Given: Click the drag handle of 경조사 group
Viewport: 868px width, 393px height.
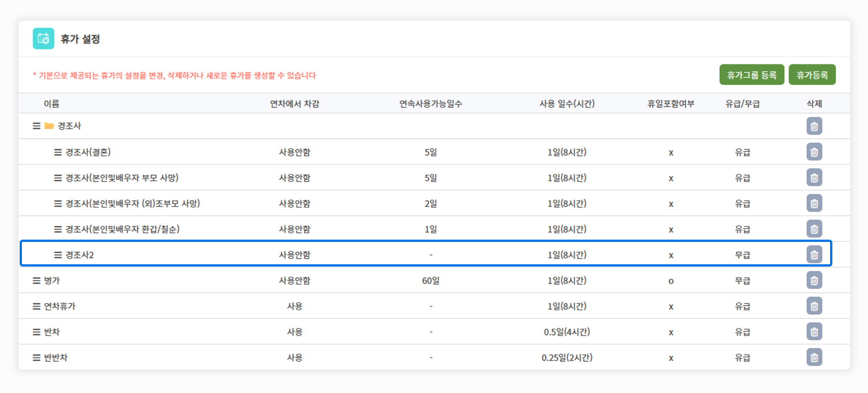Looking at the screenshot, I should coord(37,126).
